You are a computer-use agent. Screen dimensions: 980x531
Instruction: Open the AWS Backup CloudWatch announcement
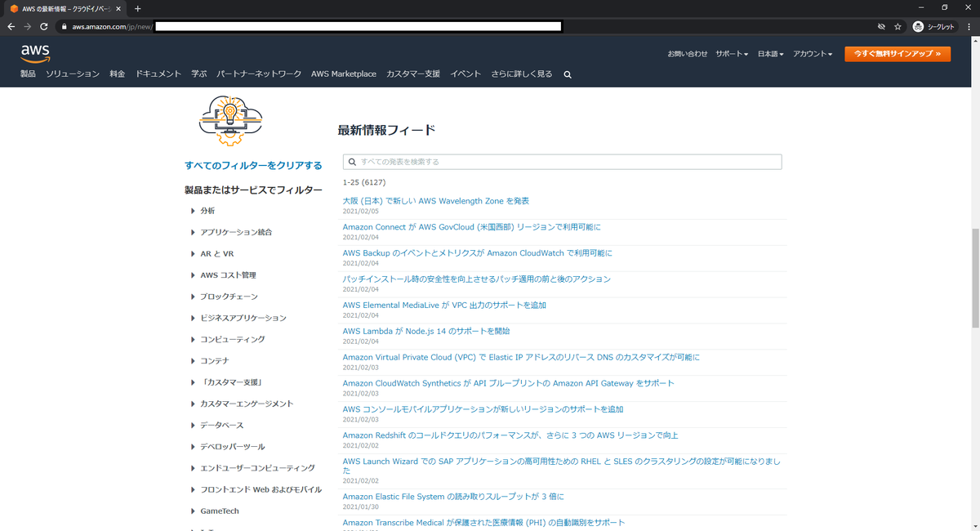tap(478, 253)
